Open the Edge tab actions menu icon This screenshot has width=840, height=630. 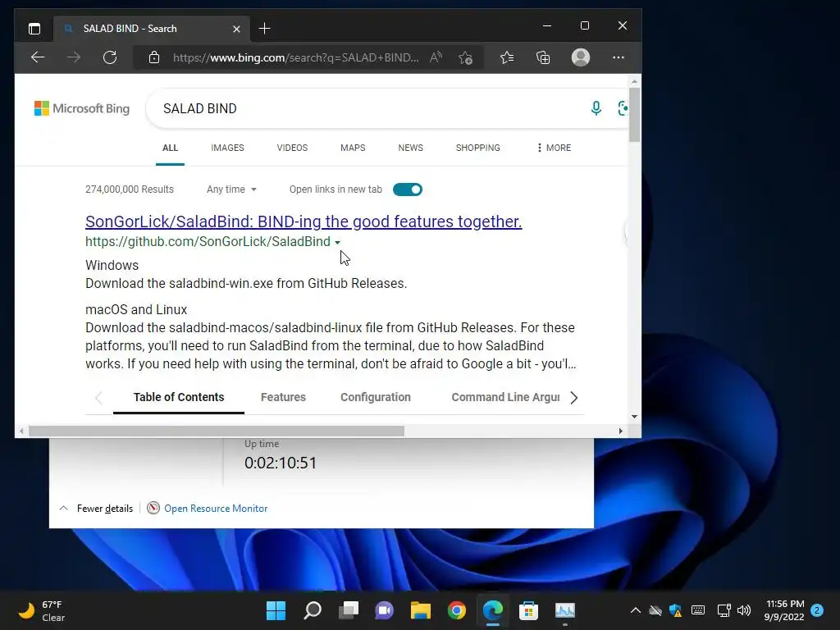34,29
